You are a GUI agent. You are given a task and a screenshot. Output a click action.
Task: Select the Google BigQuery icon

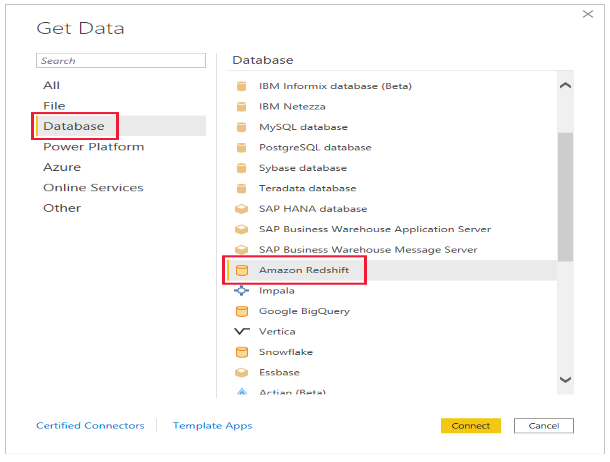pos(240,311)
